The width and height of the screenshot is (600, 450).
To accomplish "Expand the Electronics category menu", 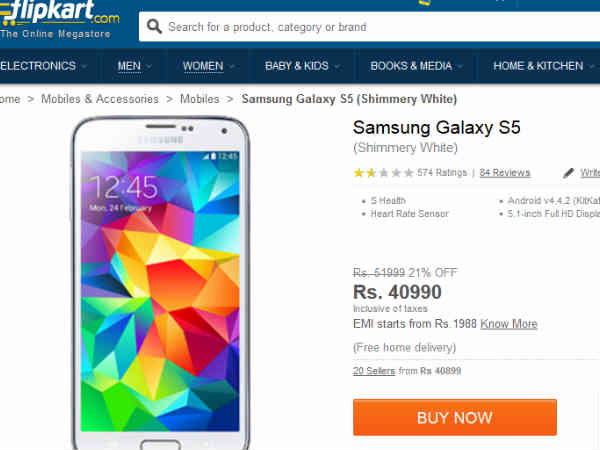I will (44, 66).
